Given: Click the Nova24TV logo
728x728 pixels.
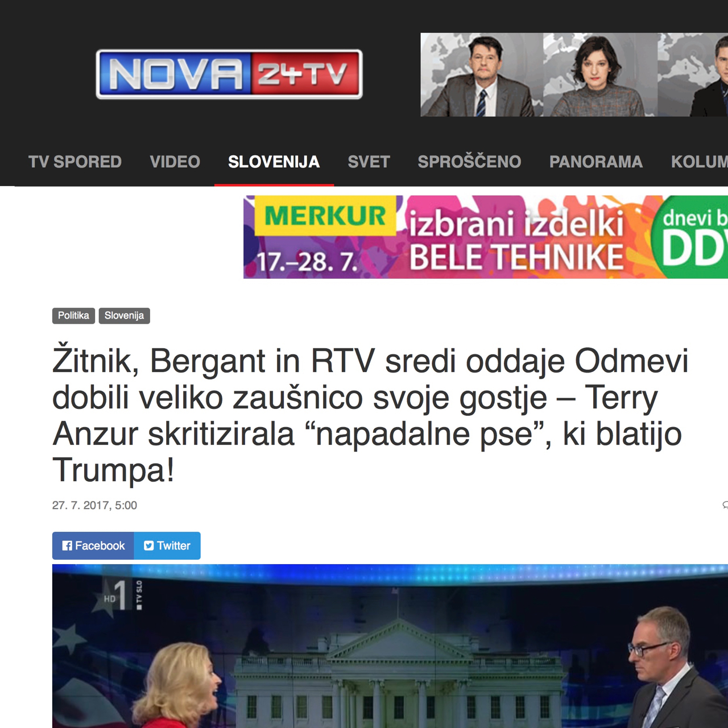Looking at the screenshot, I should [x=229, y=75].
